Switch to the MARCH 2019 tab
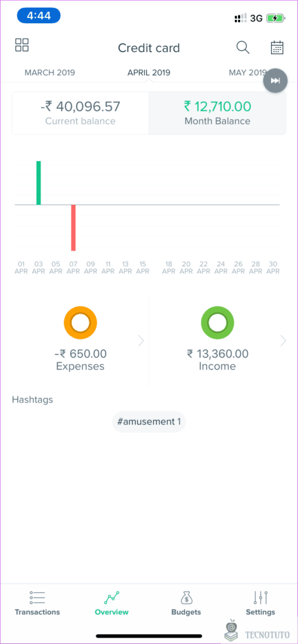 (x=50, y=73)
